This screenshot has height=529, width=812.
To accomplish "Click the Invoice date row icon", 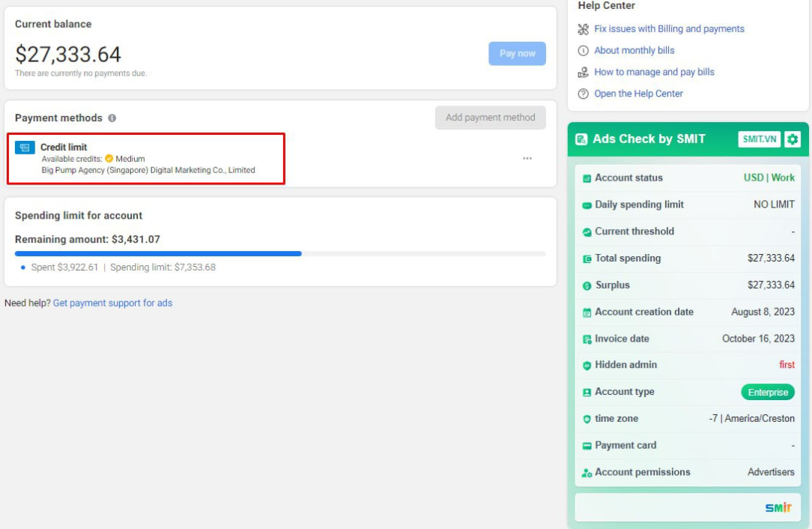I will (587, 339).
